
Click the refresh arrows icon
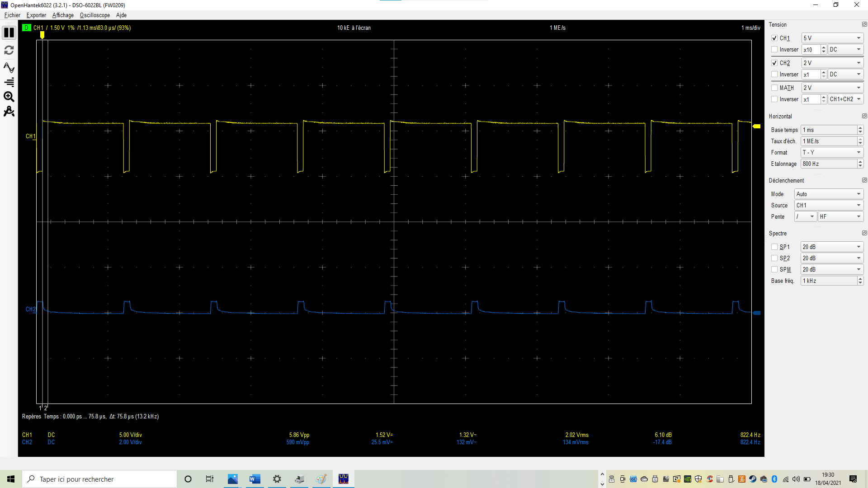point(9,50)
